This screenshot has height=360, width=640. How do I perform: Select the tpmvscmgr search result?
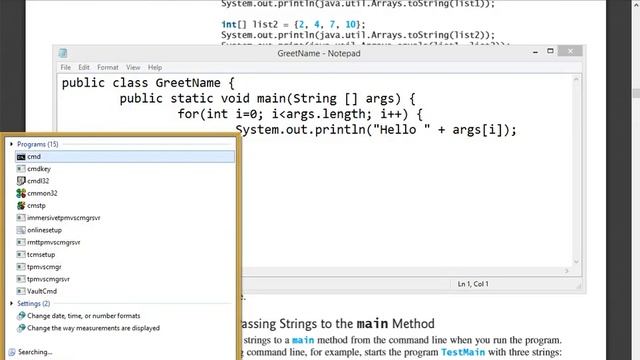125,267
